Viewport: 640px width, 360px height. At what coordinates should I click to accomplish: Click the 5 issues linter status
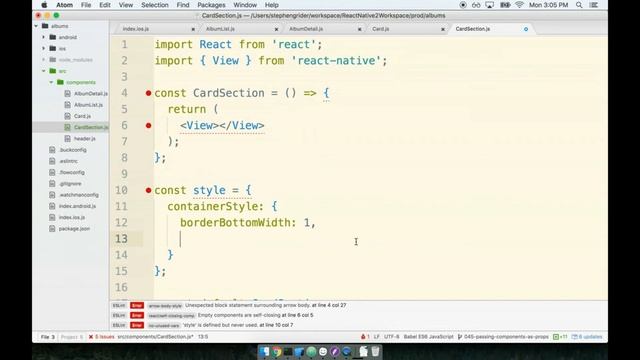click(101, 337)
